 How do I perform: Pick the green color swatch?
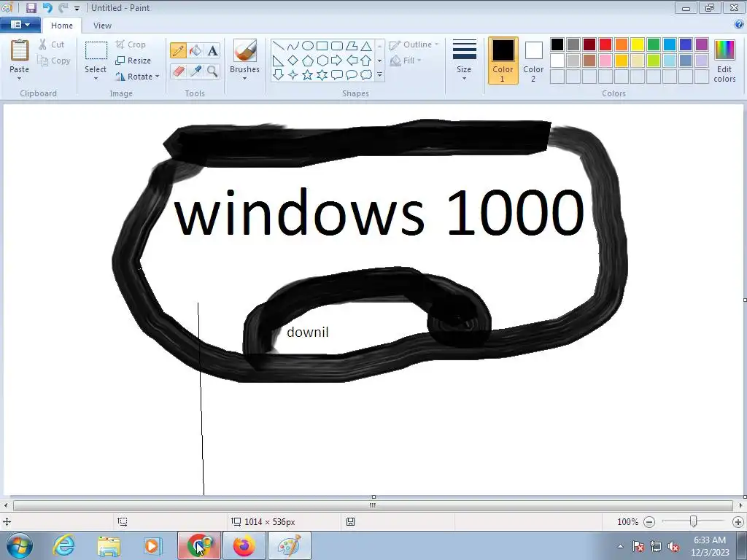[x=654, y=44]
